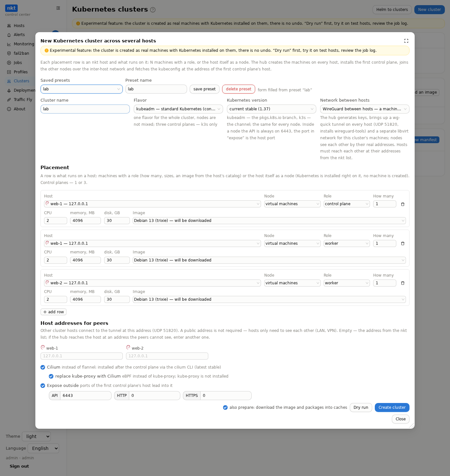Click Sign out
Image resolution: width=450 pixels, height=476 pixels.
click(x=19, y=466)
